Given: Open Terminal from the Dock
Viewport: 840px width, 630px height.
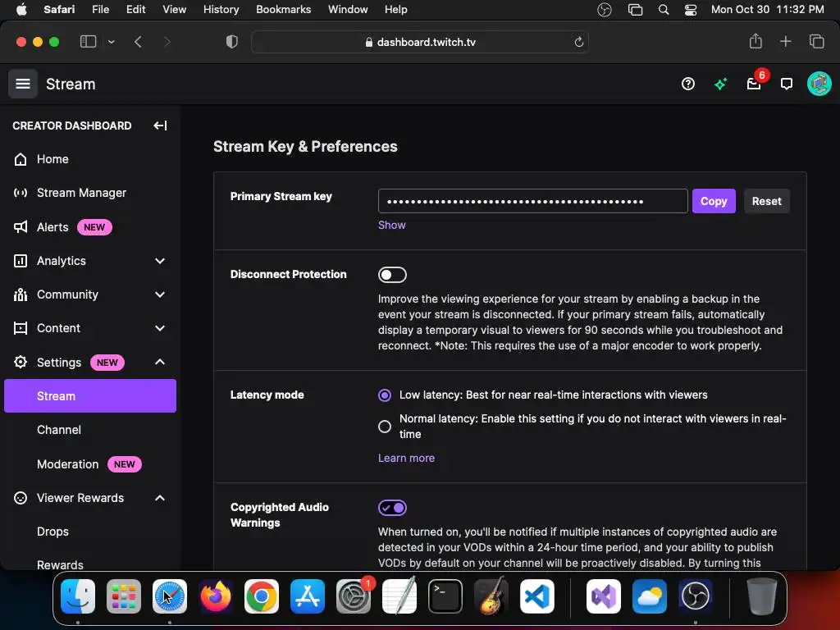Looking at the screenshot, I should point(445,596).
